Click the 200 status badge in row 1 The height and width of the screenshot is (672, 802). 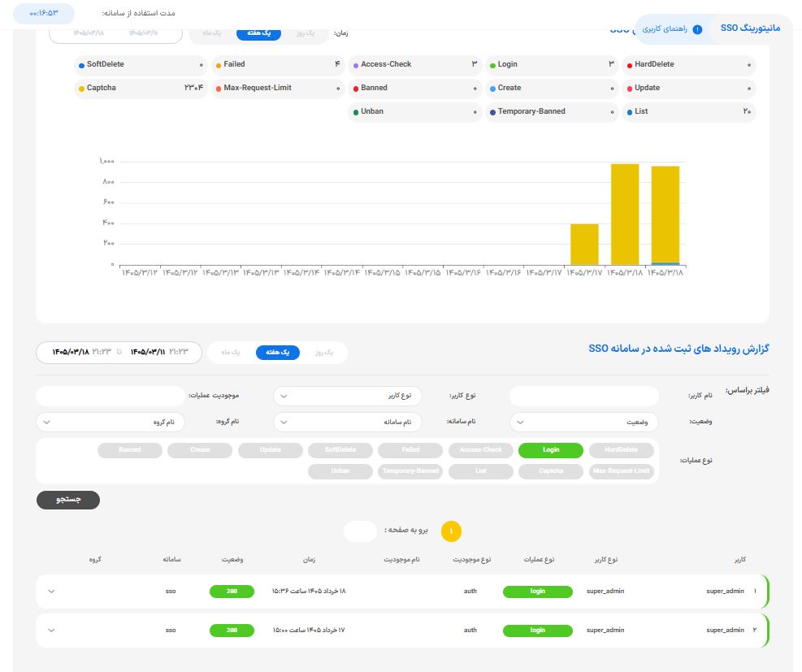pyautogui.click(x=232, y=592)
